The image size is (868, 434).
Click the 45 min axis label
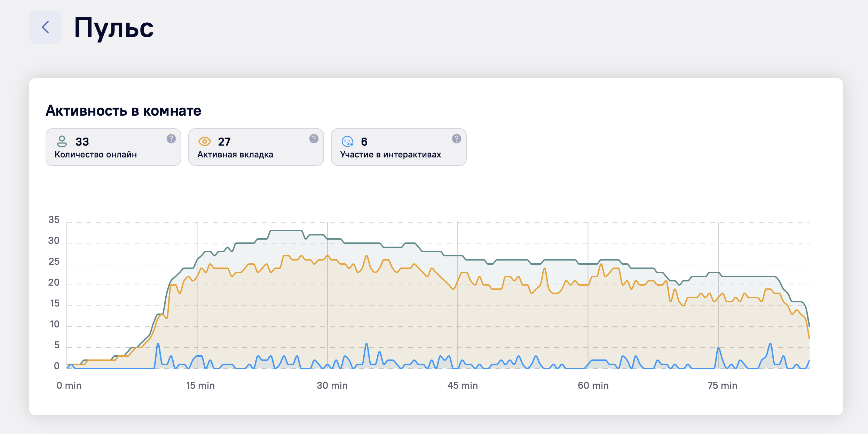463,386
